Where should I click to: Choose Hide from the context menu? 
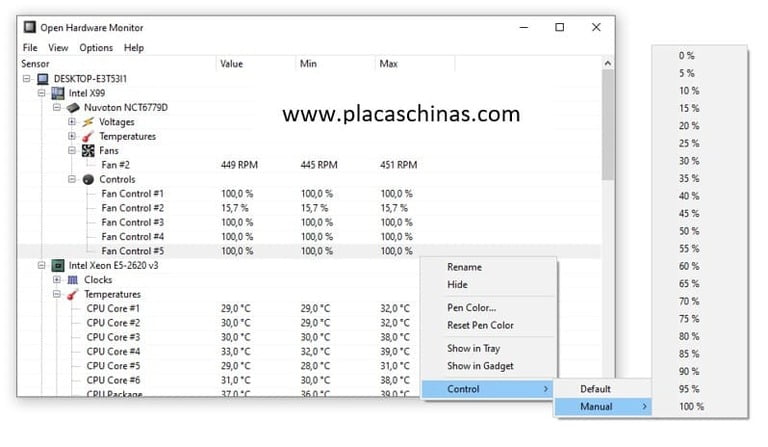pos(489,284)
